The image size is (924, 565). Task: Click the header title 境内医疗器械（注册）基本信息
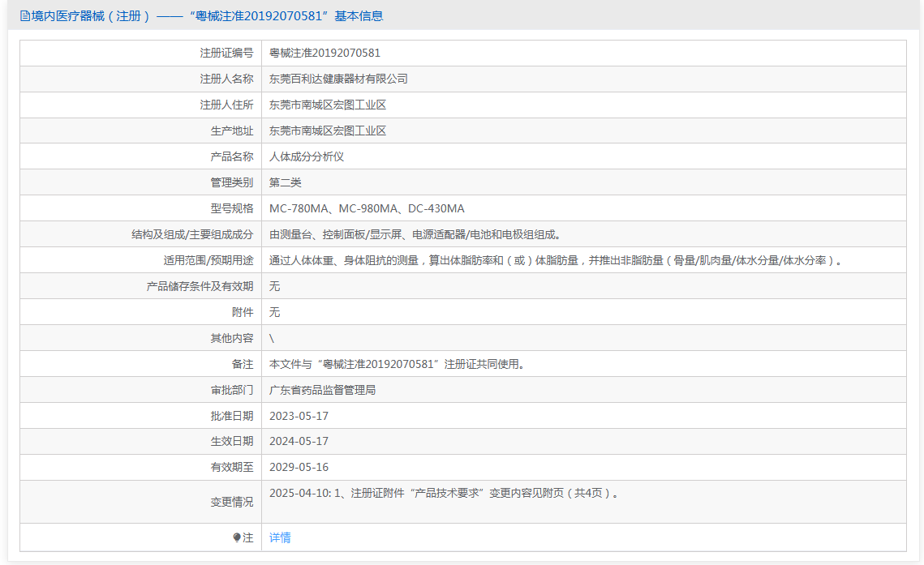207,16
